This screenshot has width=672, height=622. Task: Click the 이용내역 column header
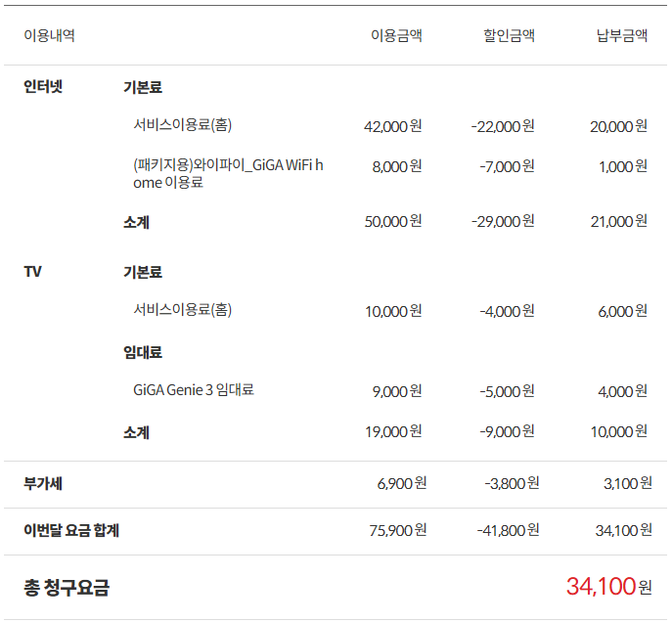[49, 36]
